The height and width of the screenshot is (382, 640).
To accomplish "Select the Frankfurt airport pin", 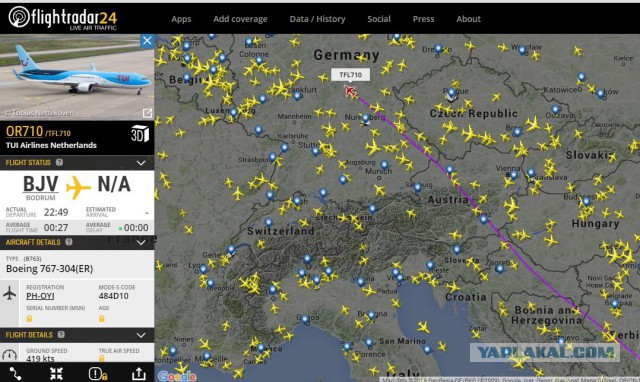I will [x=297, y=96].
